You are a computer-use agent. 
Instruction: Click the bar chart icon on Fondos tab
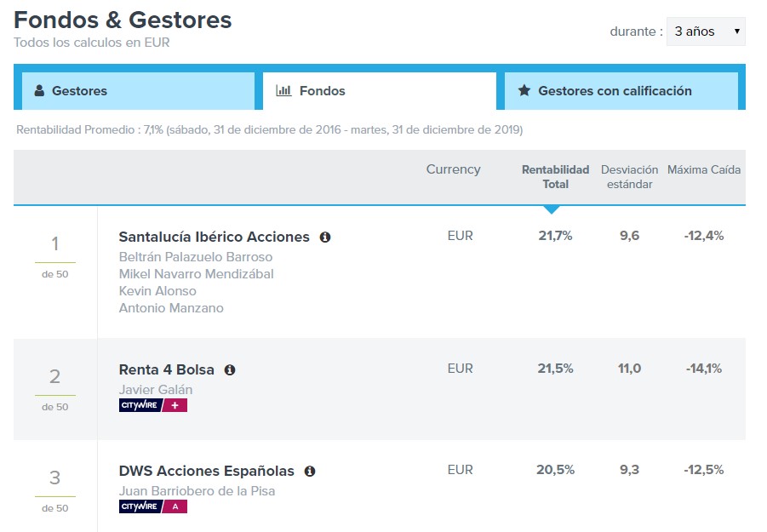coord(283,90)
